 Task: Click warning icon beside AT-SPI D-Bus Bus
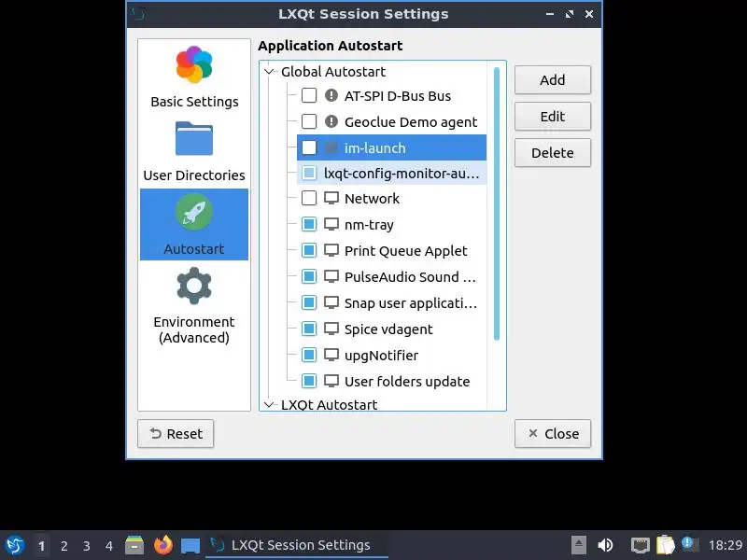click(331, 95)
